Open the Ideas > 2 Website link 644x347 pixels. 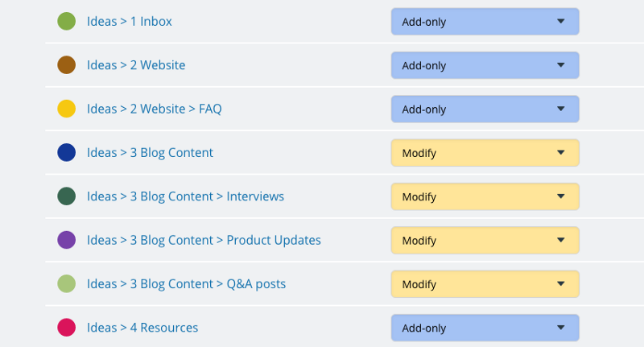tap(136, 65)
